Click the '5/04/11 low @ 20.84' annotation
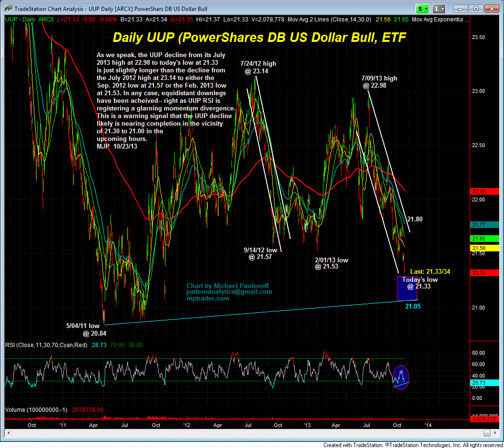 point(86,329)
